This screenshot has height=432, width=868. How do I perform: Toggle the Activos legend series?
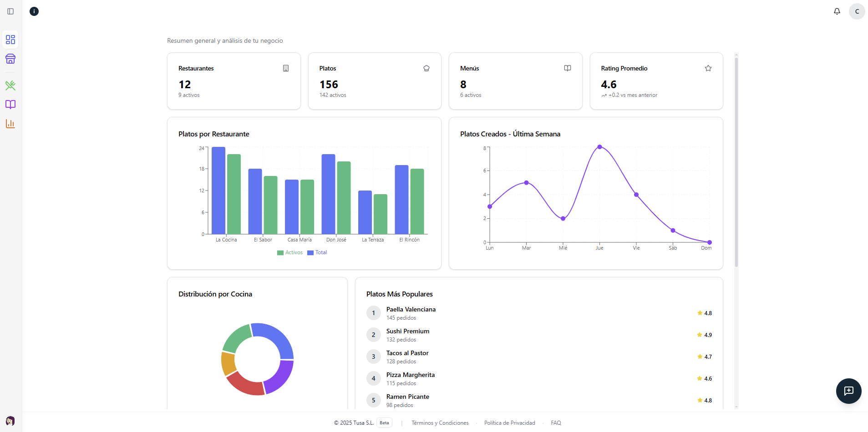[290, 253]
